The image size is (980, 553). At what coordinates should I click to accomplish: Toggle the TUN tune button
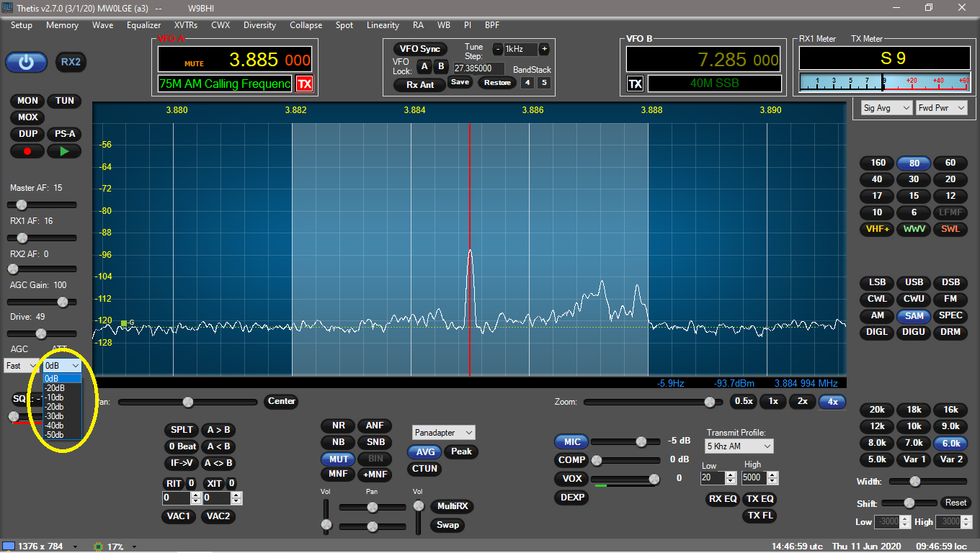pyautogui.click(x=64, y=101)
